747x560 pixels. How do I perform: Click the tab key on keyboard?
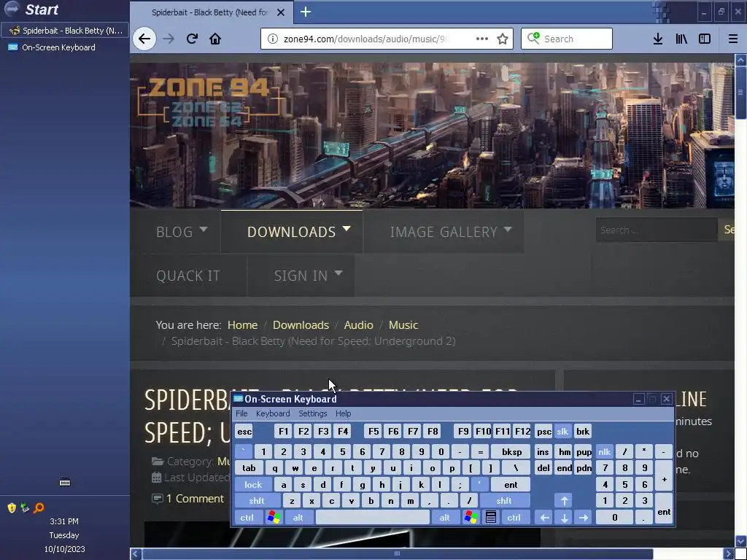pos(249,468)
